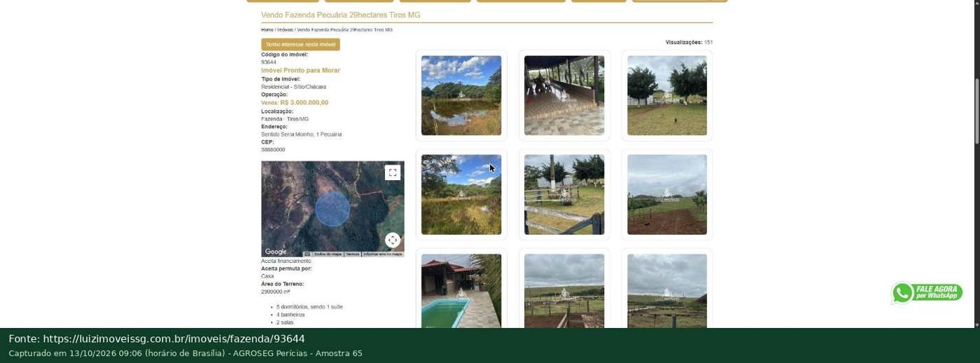Open the swimming pool photo thumbnail
Image resolution: width=980 pixels, height=363 pixels.
(x=461, y=291)
